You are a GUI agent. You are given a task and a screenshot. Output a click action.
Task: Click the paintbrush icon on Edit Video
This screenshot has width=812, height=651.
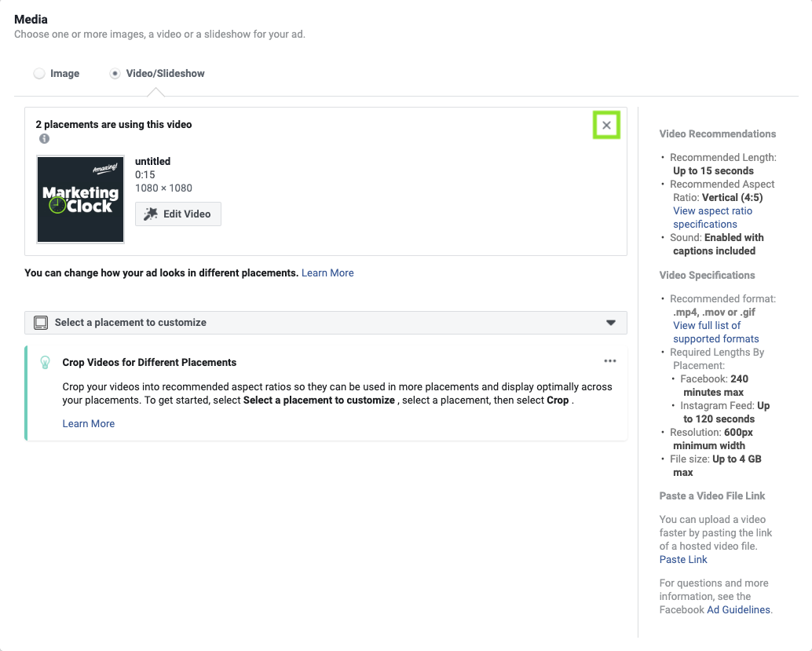tap(152, 214)
